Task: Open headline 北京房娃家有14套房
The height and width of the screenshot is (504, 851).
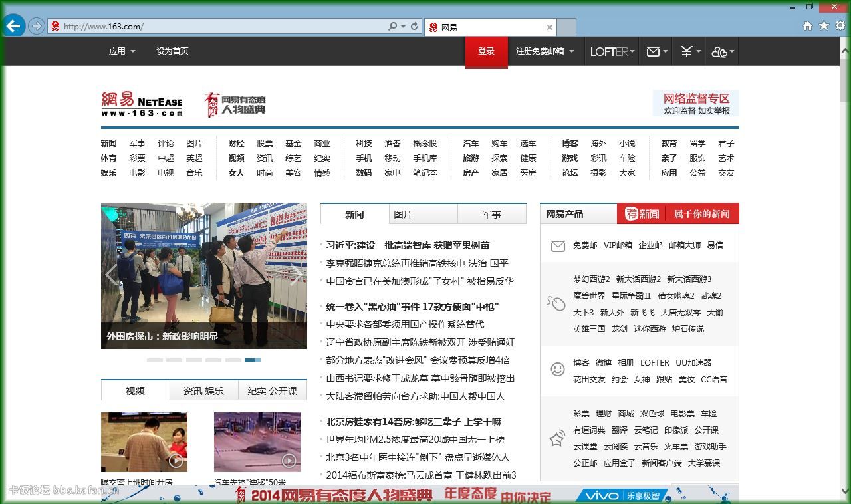Action: point(414,422)
